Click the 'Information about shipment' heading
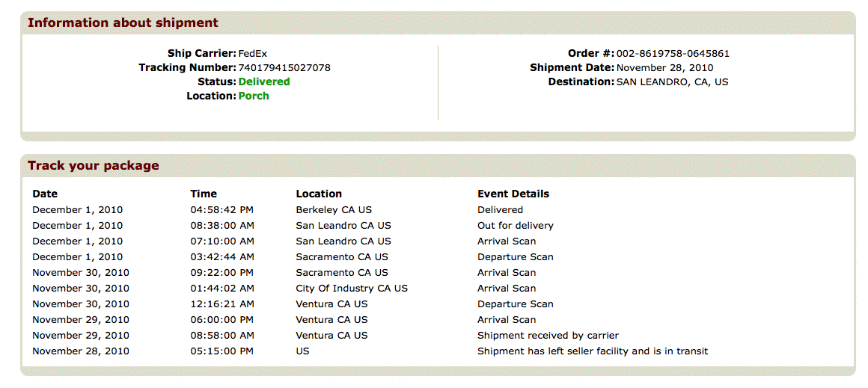 coord(123,23)
